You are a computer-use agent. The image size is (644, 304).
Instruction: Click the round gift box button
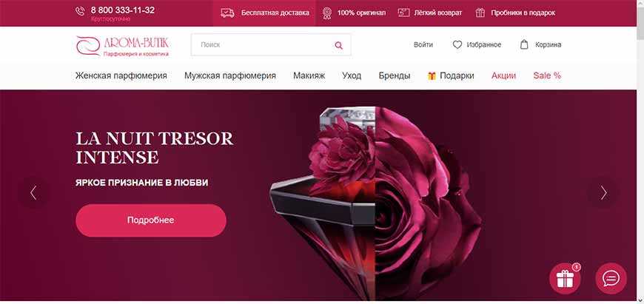click(x=565, y=279)
